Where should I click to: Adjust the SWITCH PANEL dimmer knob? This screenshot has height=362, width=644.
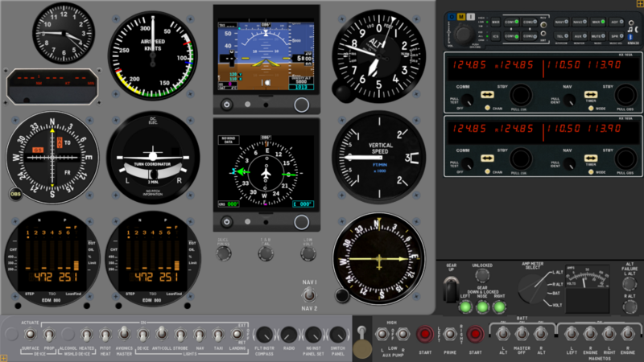337,335
